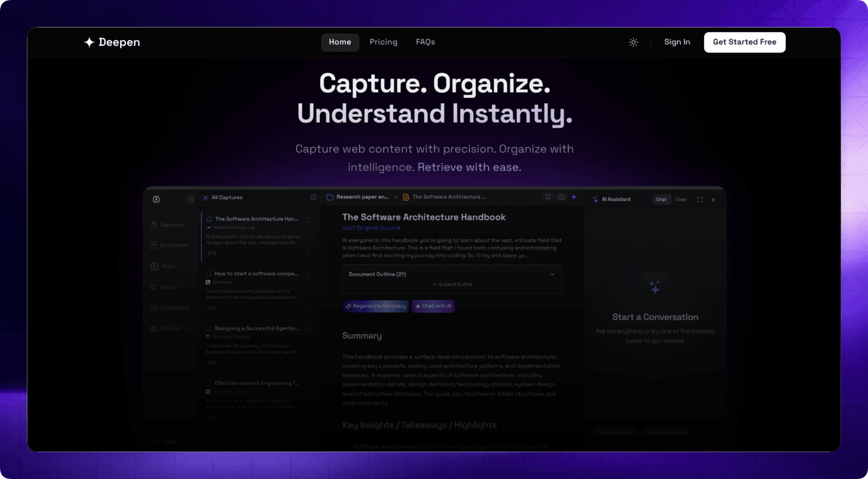Viewport: 868px width, 479px height.
Task: Click the 'The Software Architecture ...' document breadcrumb
Action: pos(444,197)
